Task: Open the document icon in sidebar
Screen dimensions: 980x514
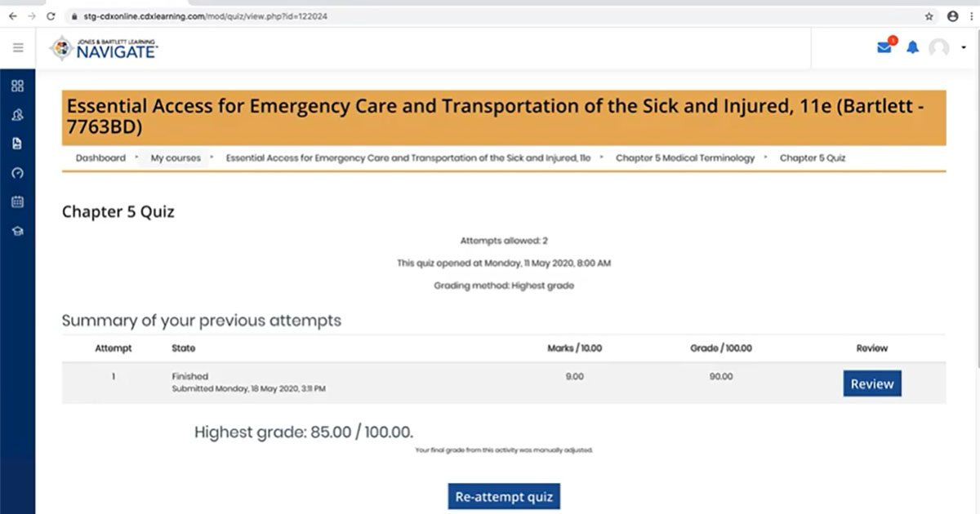Action: click(x=18, y=144)
